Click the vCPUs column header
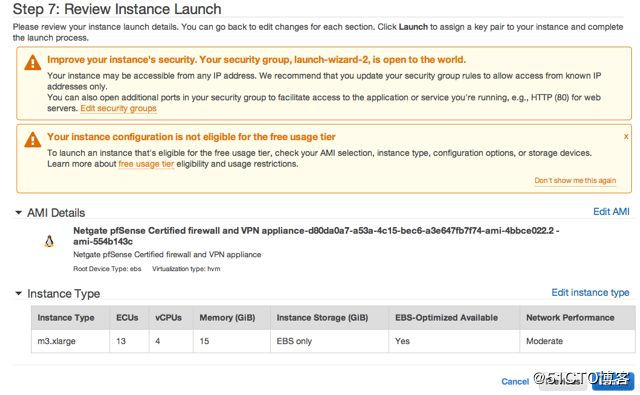 (x=171, y=317)
